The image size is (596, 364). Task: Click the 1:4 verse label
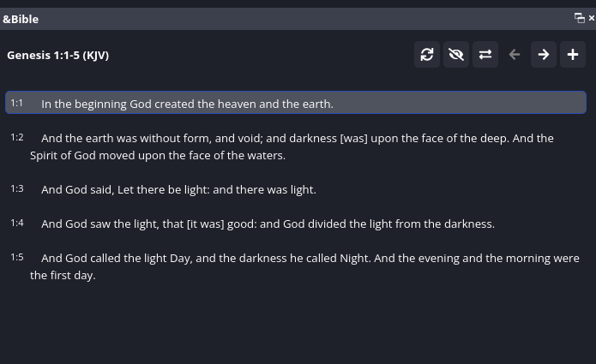coord(17,223)
